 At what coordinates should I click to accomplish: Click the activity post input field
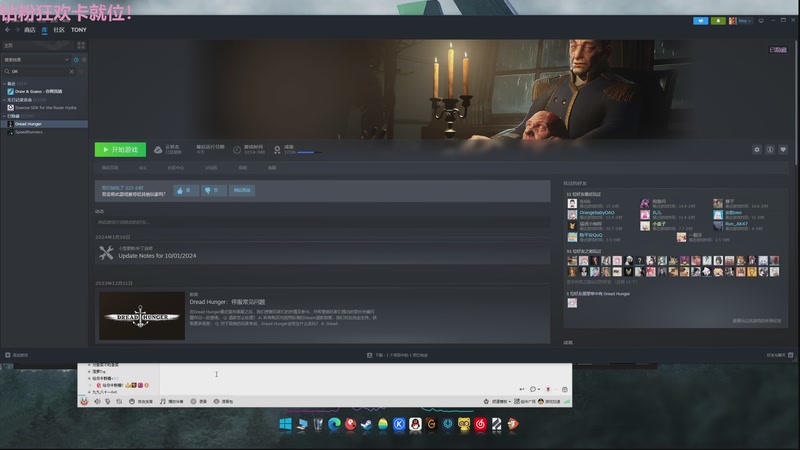pos(322,222)
